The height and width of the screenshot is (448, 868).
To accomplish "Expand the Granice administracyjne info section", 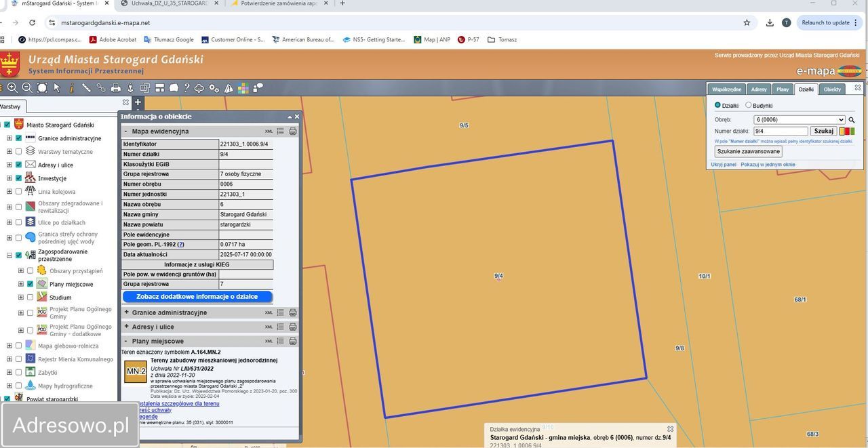I will 126,312.
